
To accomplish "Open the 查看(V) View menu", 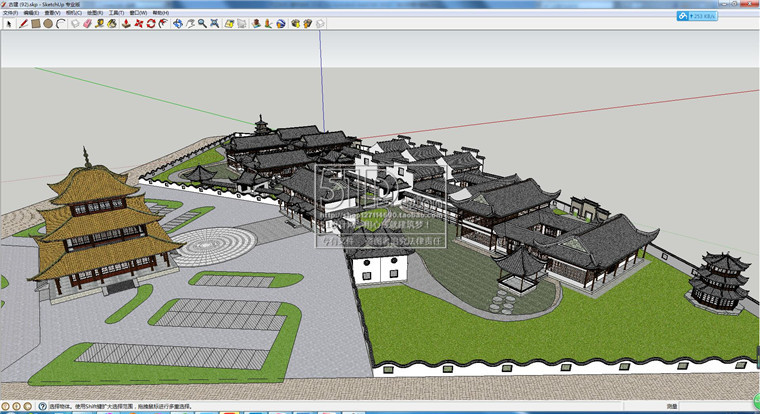I will coord(52,13).
